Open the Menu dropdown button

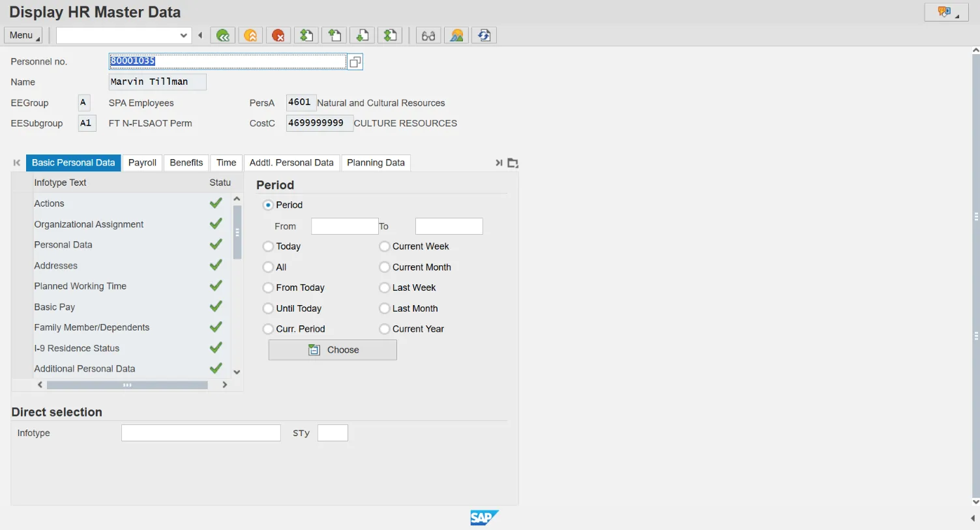click(x=23, y=36)
